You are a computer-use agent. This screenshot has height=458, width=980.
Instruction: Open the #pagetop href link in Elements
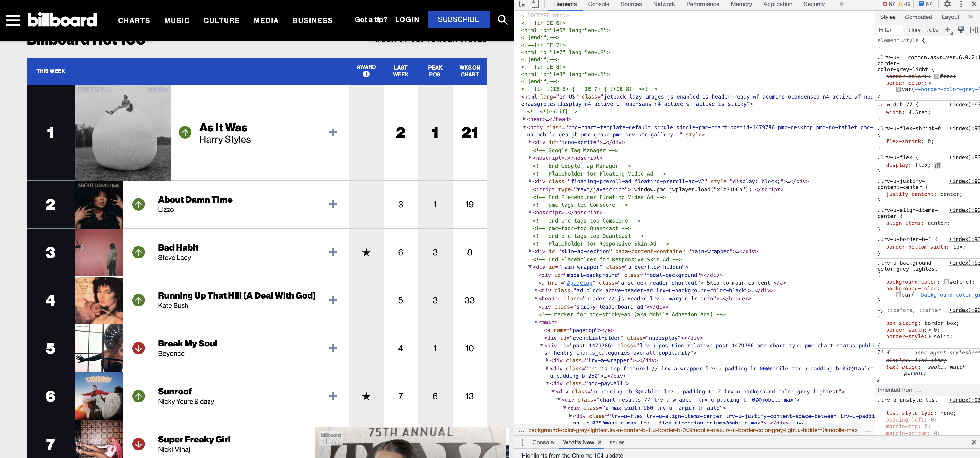point(579,283)
